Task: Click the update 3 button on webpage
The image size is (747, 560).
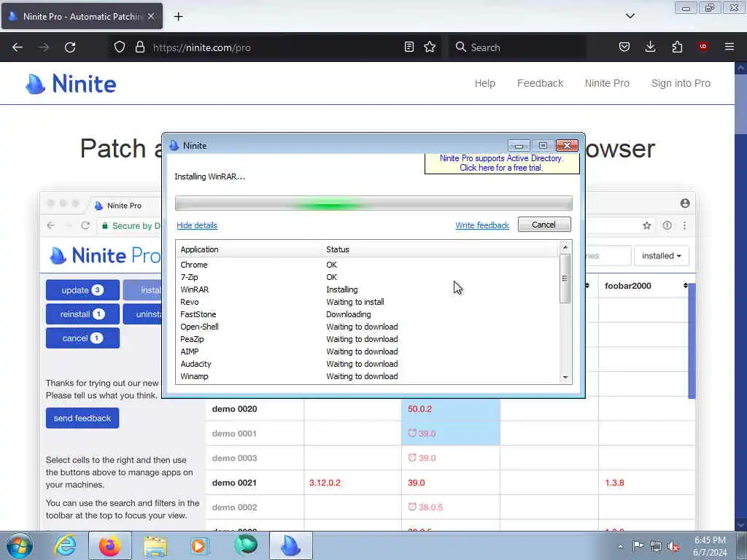Action: tap(82, 290)
